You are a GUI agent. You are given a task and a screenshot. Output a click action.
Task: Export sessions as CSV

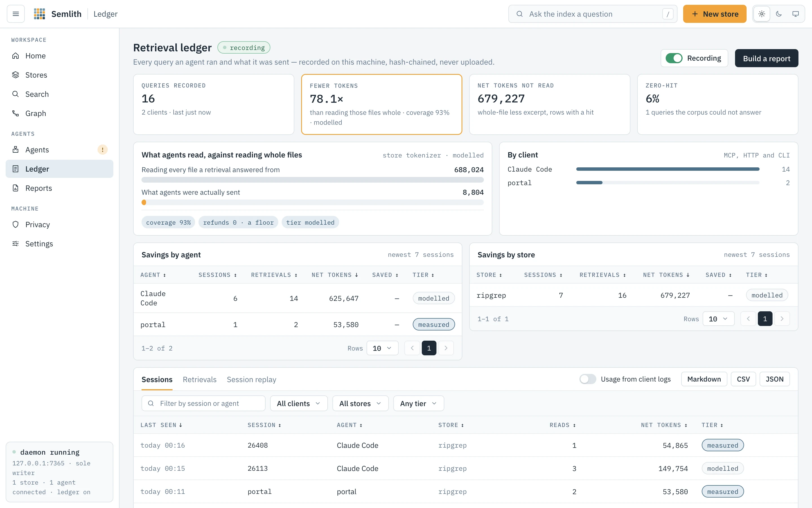743,379
